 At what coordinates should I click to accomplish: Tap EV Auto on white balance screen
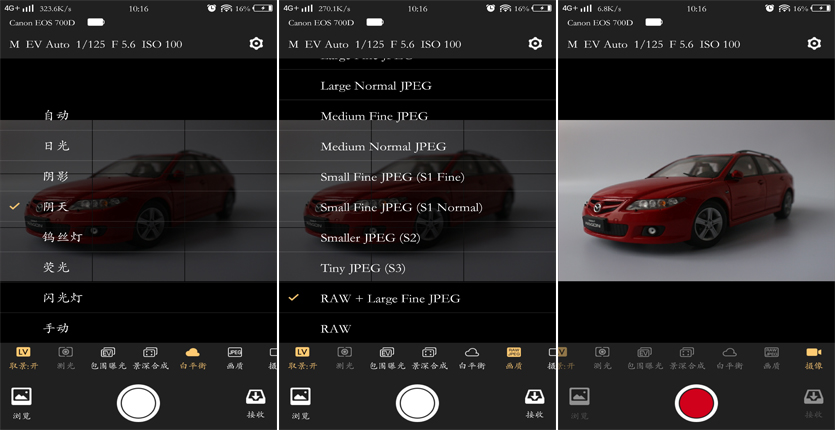click(x=48, y=44)
